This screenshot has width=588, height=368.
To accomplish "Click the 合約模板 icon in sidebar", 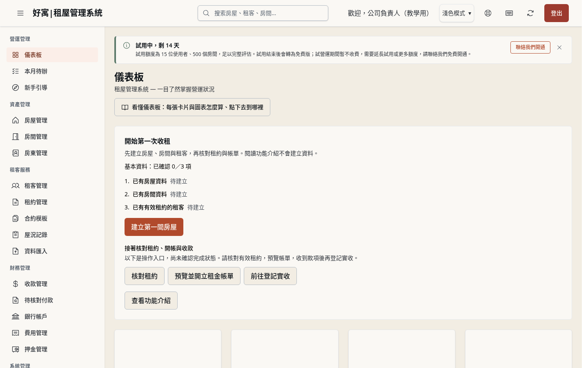I will pyautogui.click(x=16, y=218).
